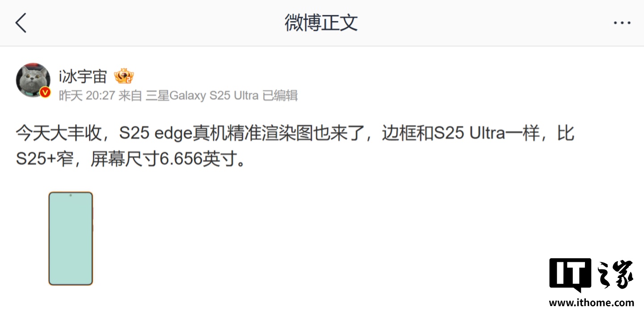Click the calligraphy 之家 logo characters
Image resolution: width=644 pixels, height=315 pixels.
point(615,273)
